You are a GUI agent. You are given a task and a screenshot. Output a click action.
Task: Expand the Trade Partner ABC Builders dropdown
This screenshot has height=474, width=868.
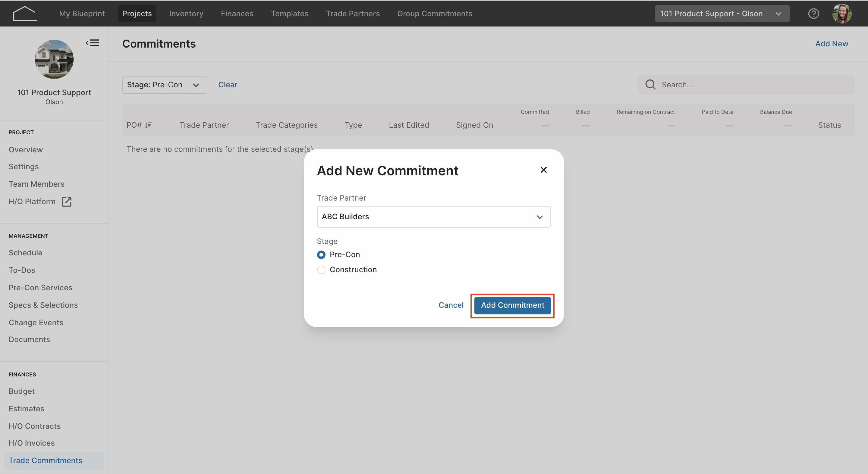434,217
